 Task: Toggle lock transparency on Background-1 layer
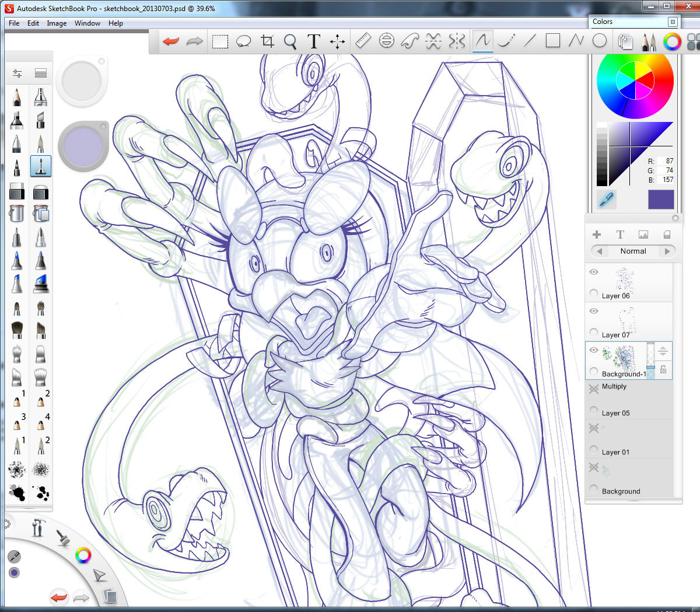[663, 370]
